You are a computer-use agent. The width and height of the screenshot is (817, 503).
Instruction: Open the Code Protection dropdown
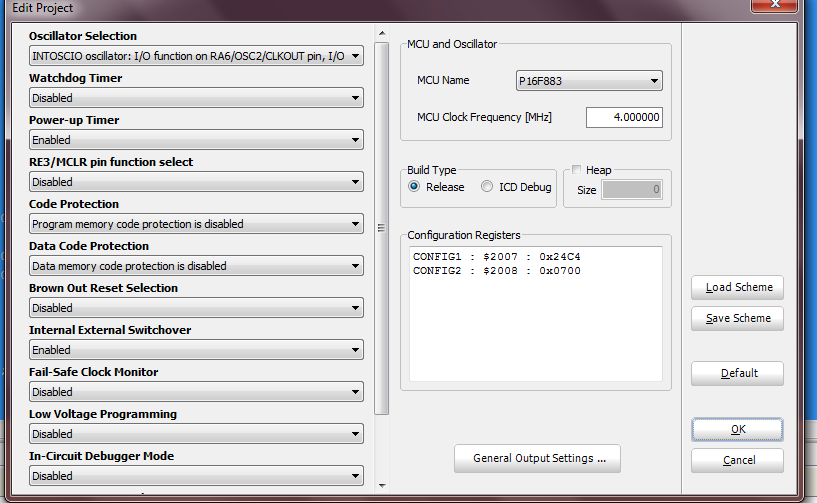click(x=196, y=224)
